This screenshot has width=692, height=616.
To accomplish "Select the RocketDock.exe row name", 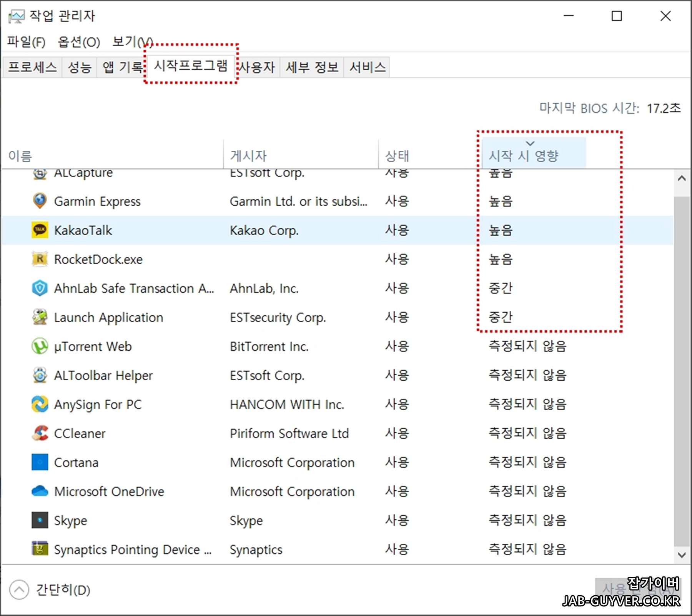I will coord(98,259).
